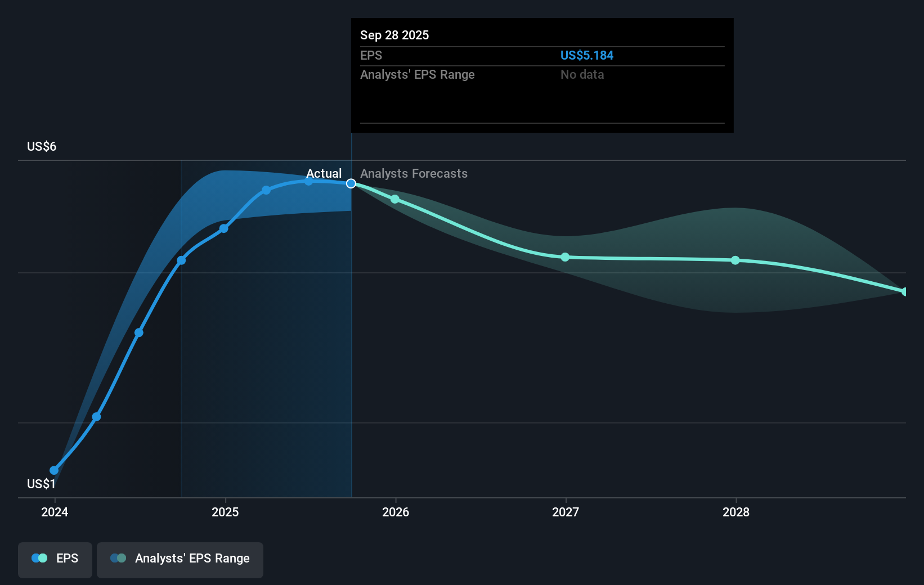Click the US$5.184 EPS value in tooltip
The width and height of the screenshot is (924, 585).
coord(587,56)
